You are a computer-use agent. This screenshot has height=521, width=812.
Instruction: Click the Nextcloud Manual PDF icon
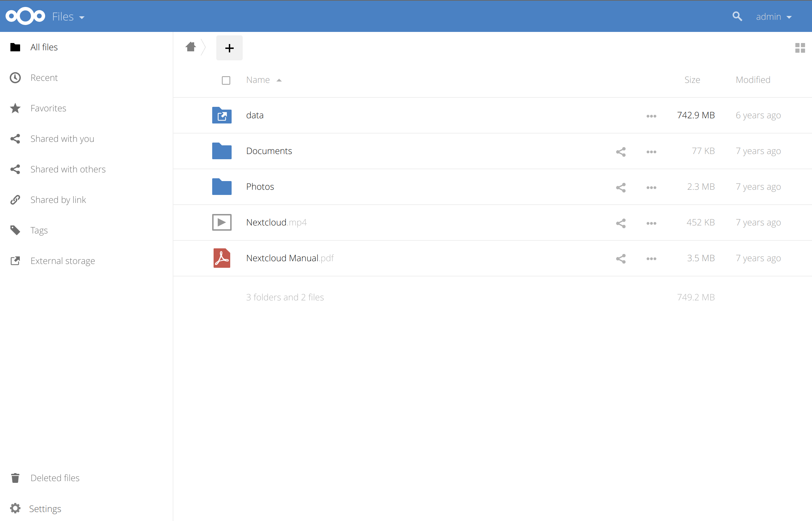[x=222, y=258]
